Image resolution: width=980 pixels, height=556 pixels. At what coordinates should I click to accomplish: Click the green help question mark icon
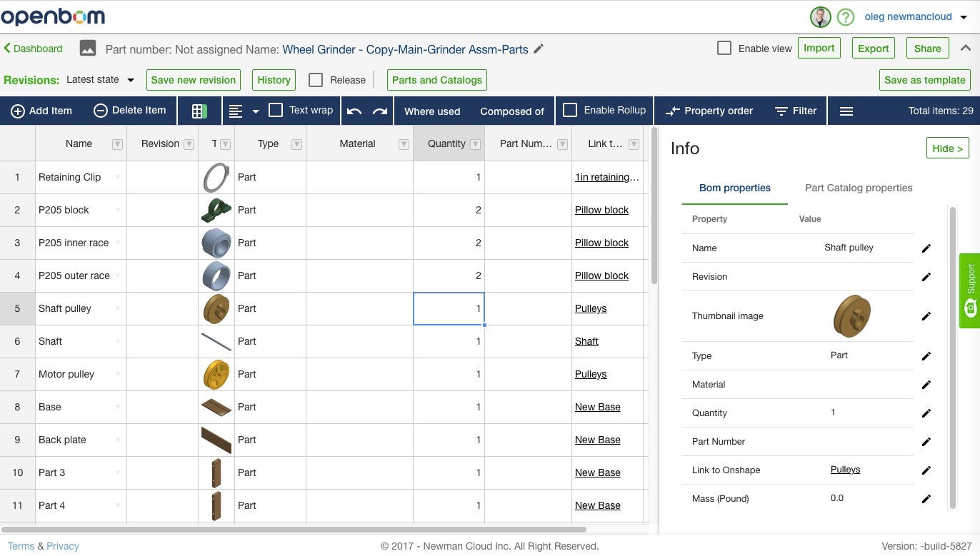coord(846,17)
